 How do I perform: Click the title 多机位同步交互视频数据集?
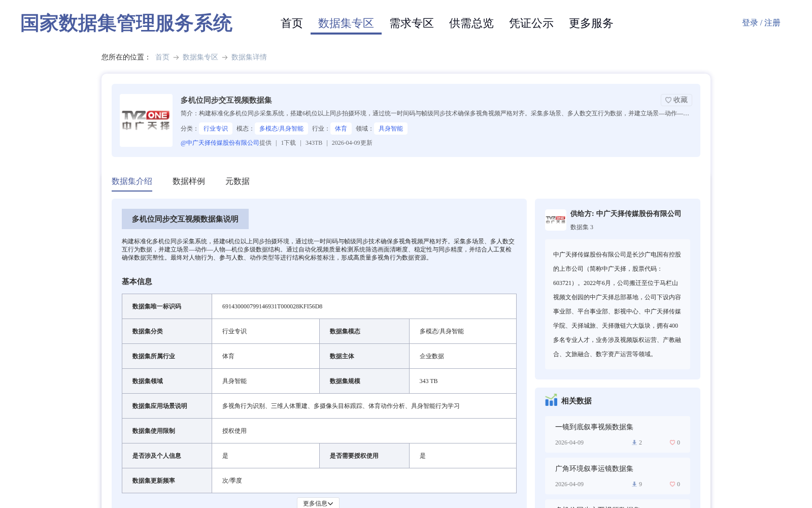click(x=226, y=100)
